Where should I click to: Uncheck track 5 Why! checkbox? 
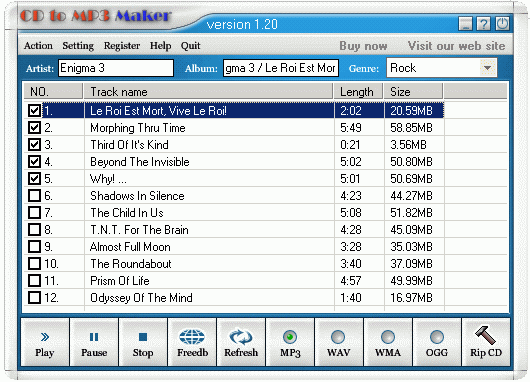click(x=34, y=178)
